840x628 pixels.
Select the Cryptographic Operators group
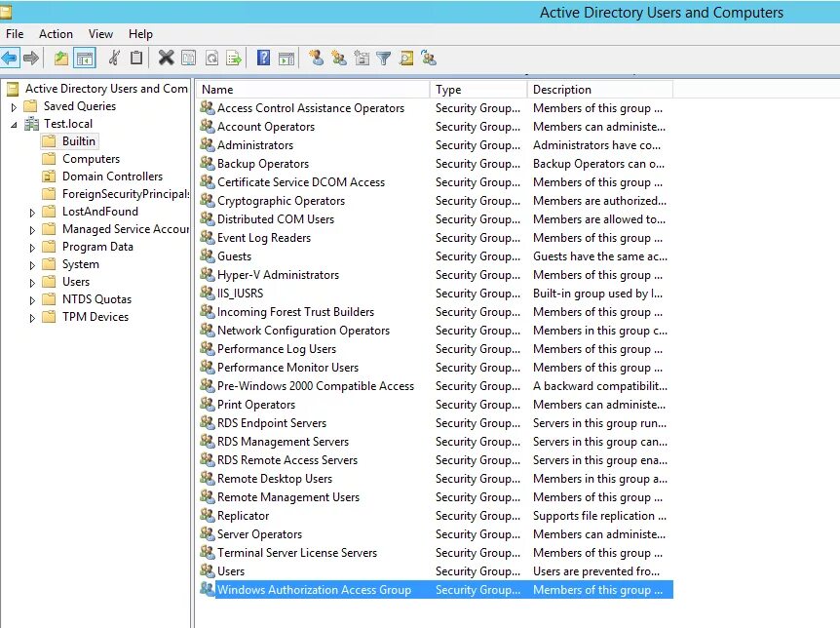click(281, 201)
